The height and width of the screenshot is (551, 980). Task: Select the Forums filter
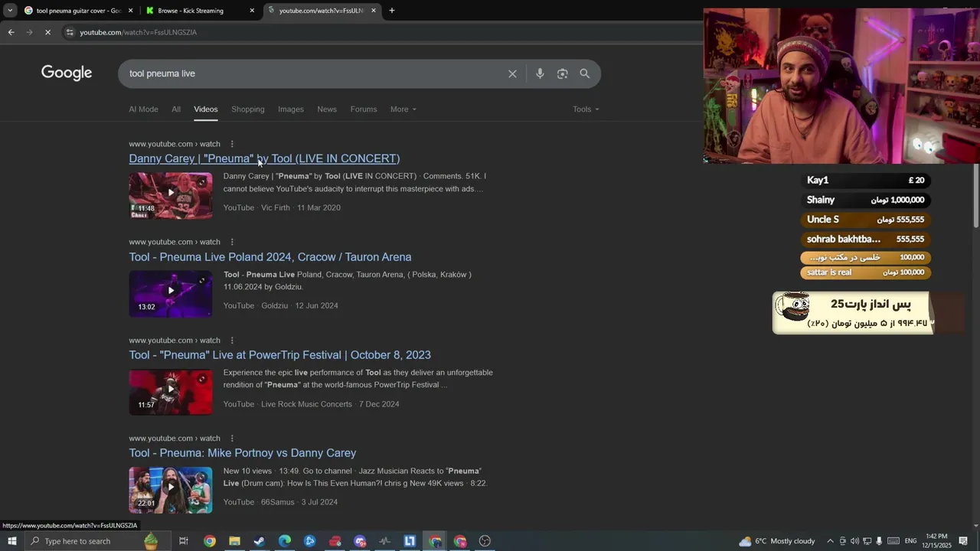[364, 109]
